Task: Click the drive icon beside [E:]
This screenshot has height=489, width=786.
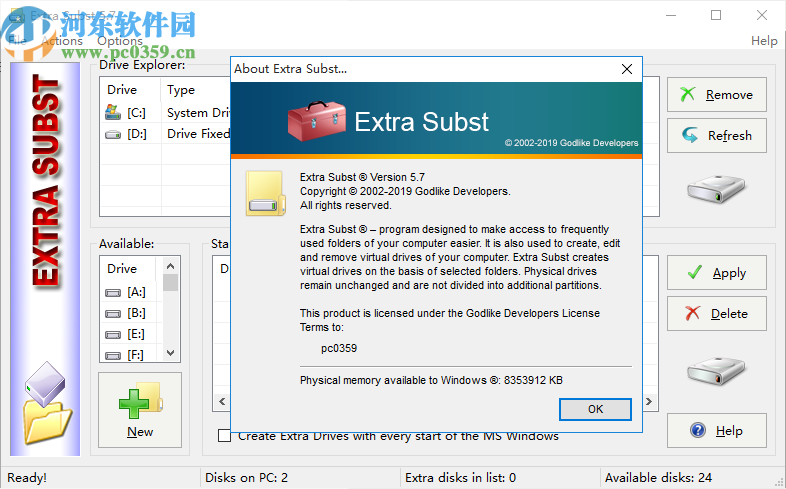Action: [x=113, y=335]
